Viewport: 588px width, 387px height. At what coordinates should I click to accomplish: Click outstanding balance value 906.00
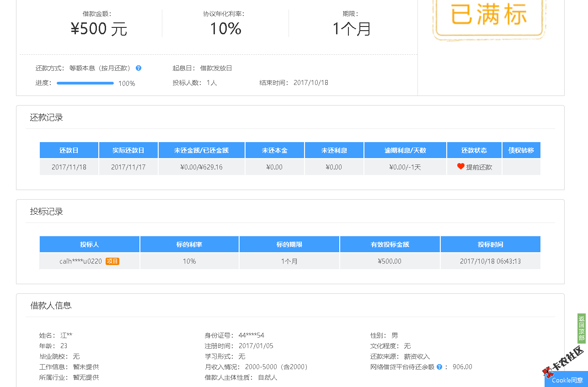(x=462, y=367)
